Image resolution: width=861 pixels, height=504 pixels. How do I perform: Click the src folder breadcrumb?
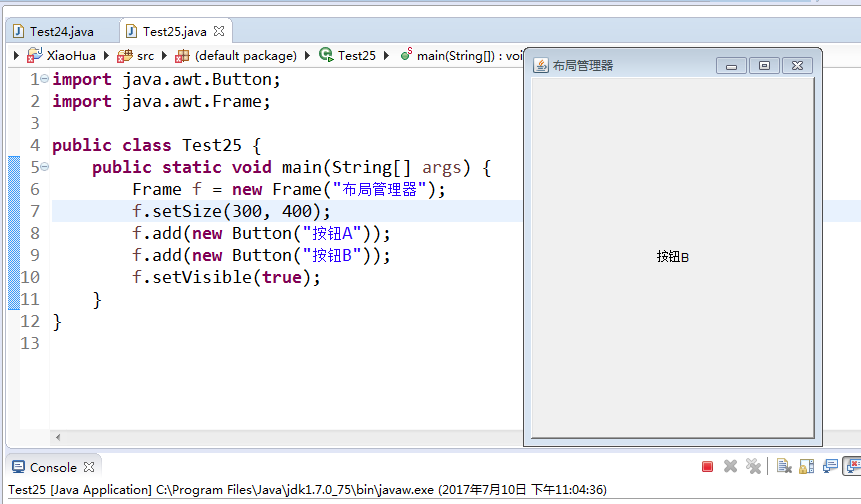coord(146,55)
